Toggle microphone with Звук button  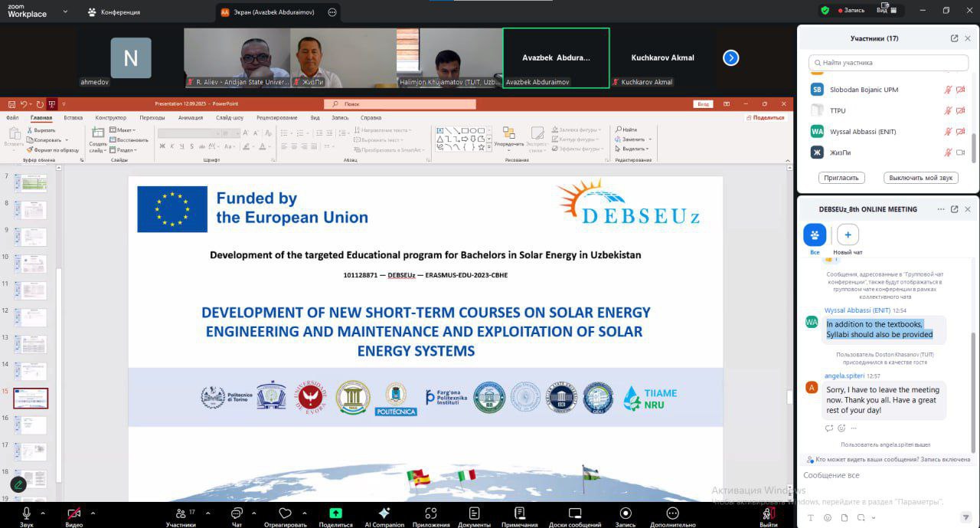coord(27,513)
